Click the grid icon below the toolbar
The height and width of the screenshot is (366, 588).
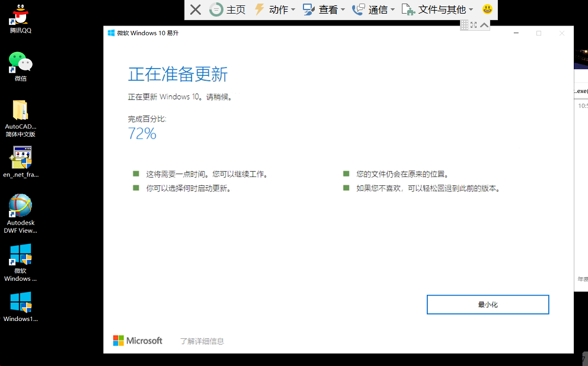pyautogui.click(x=464, y=25)
